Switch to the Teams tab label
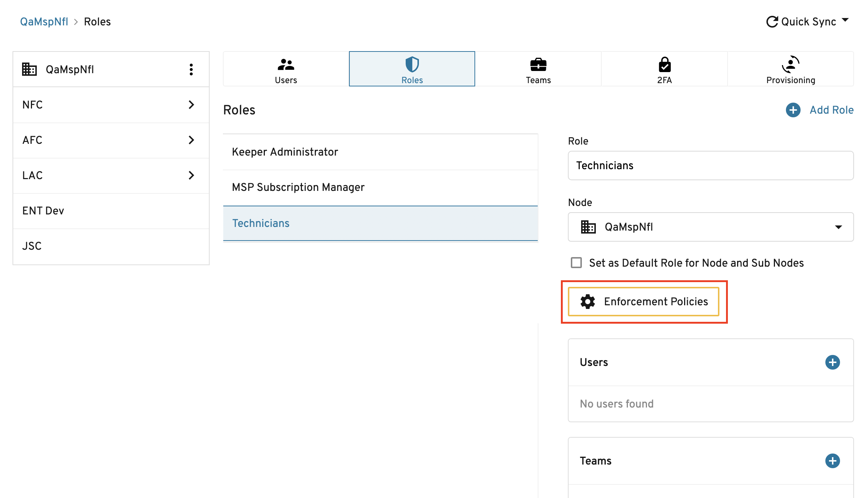 point(538,80)
